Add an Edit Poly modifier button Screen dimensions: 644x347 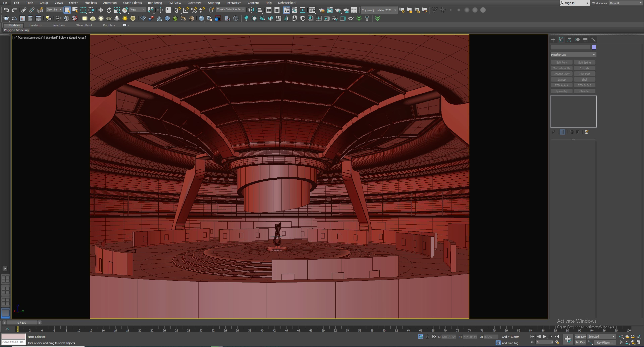561,62
